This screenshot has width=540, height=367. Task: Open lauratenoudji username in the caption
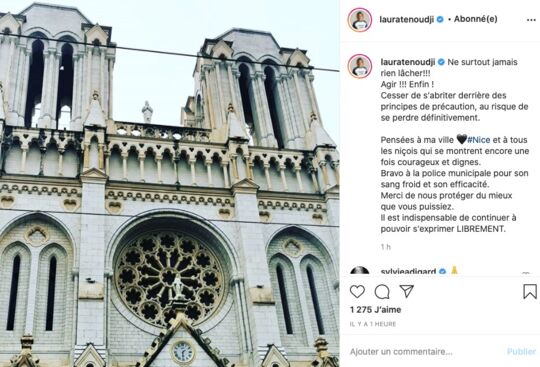click(408, 62)
